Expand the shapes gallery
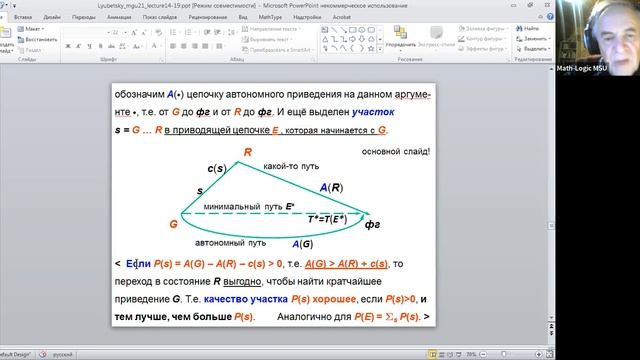The image size is (640, 360). coord(380,49)
